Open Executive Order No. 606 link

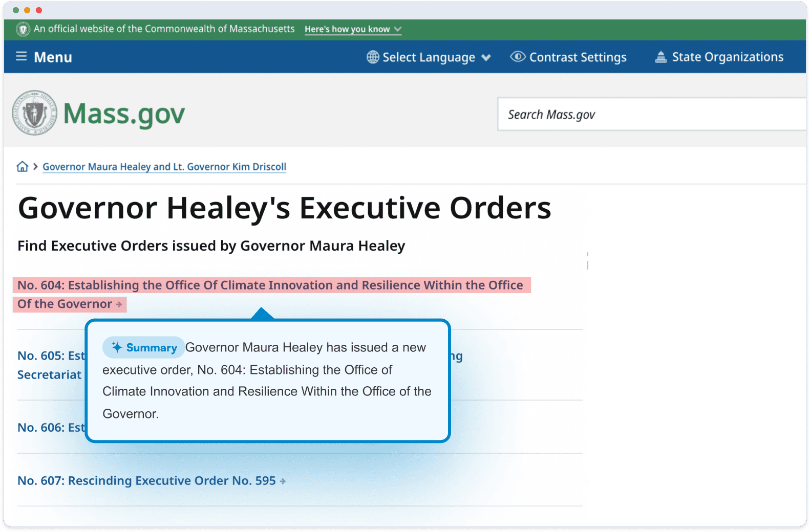point(51,428)
